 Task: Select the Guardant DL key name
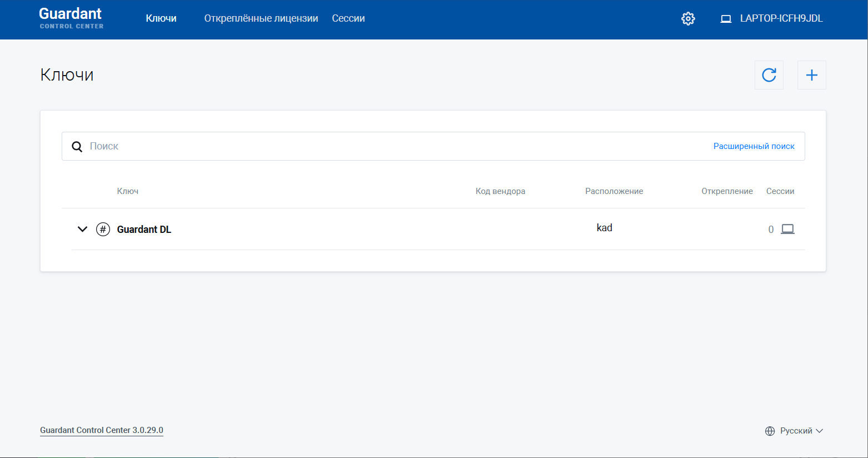point(144,230)
